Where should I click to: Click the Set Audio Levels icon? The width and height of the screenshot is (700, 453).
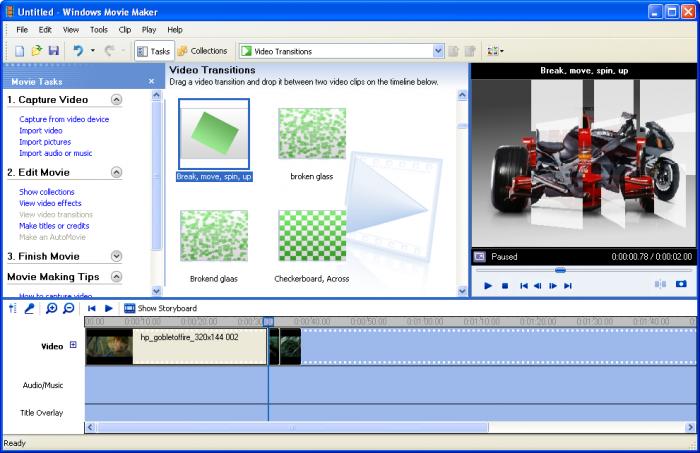12,309
